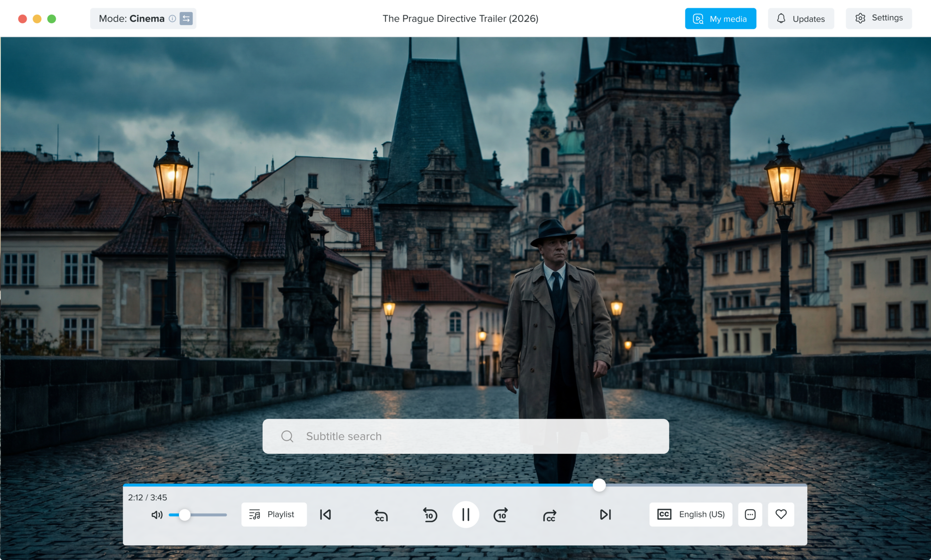Open Settings
This screenshot has width=931, height=560.
[879, 18]
